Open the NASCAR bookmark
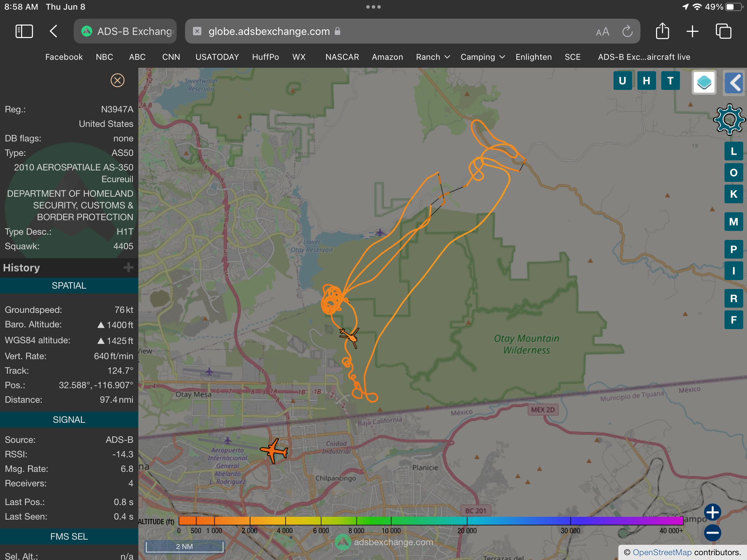 coord(342,57)
